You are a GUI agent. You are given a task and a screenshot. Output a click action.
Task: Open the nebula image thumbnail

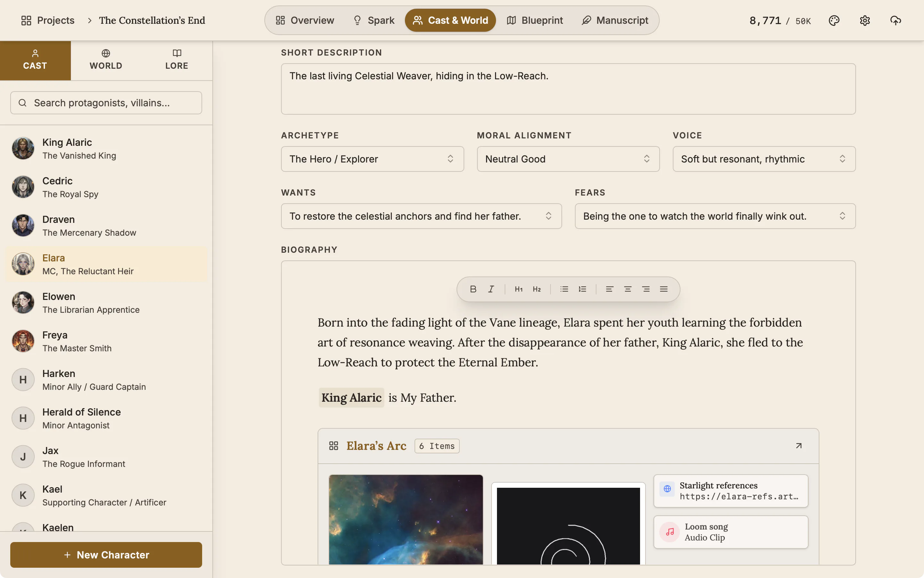[x=406, y=520]
